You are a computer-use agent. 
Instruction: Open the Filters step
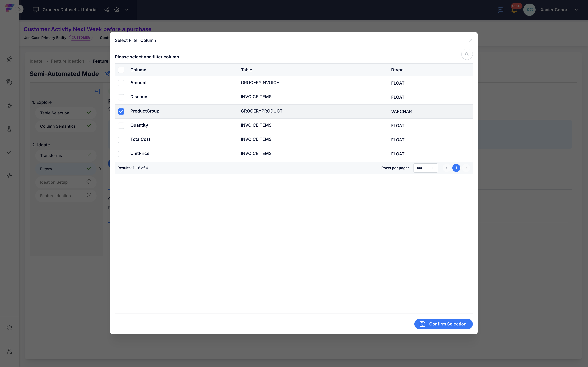click(66, 169)
